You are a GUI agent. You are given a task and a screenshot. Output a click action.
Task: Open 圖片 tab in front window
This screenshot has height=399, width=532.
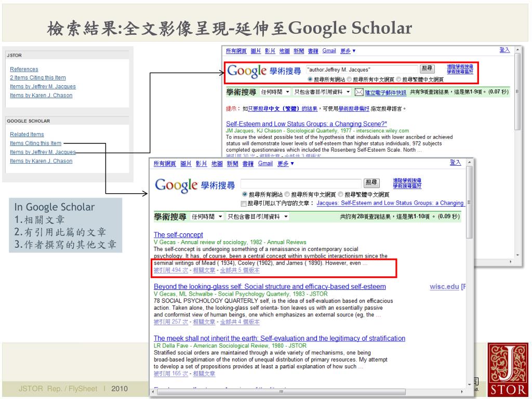pyautogui.click(x=185, y=164)
